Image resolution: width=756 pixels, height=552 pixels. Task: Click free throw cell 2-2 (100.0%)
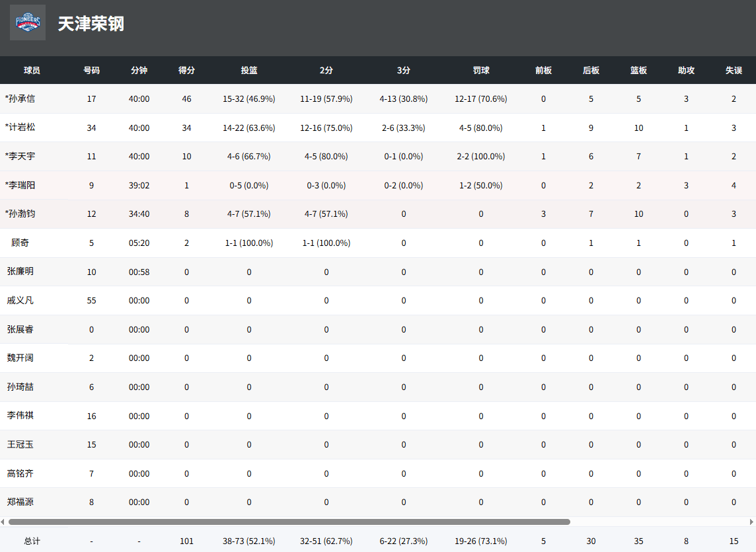[480, 156]
